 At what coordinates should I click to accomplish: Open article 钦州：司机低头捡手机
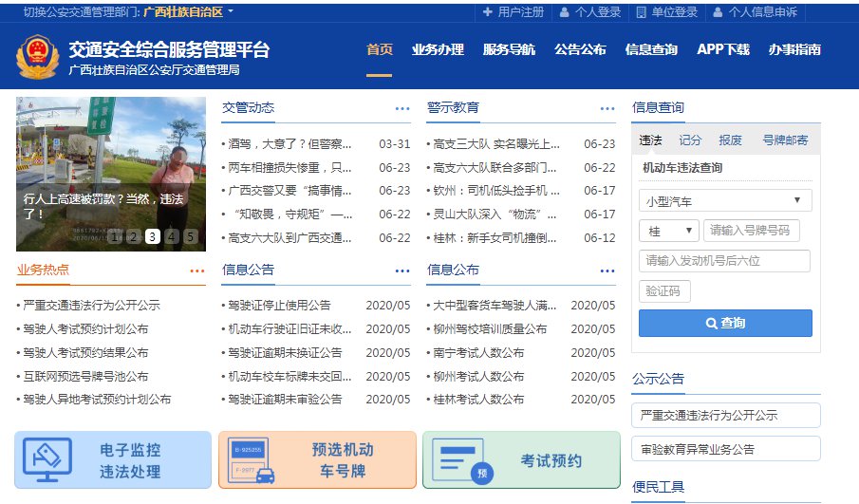pos(495,191)
